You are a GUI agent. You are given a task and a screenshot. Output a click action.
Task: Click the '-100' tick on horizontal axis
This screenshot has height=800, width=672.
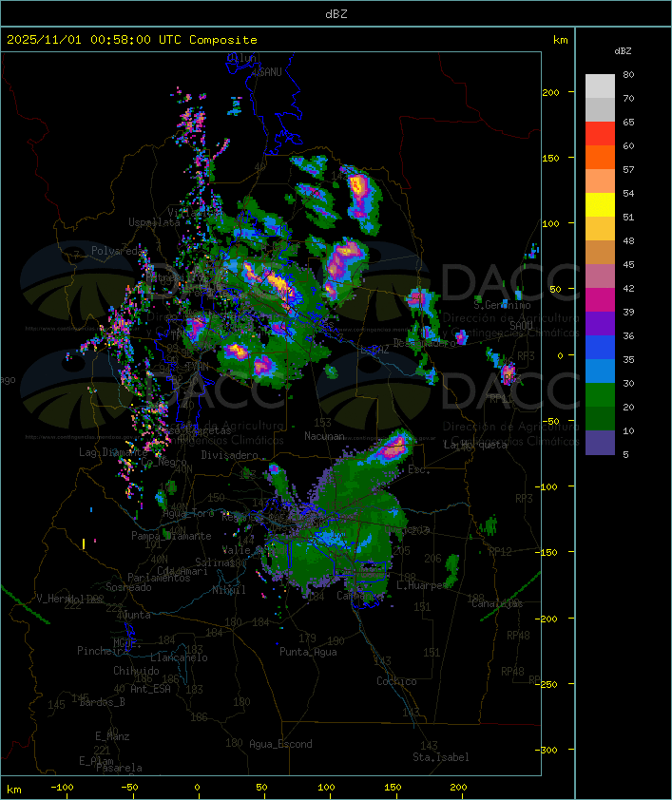tap(62, 788)
